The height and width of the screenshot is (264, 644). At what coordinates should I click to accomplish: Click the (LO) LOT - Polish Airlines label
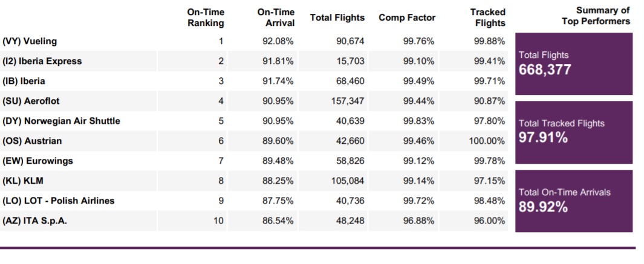[59, 201]
